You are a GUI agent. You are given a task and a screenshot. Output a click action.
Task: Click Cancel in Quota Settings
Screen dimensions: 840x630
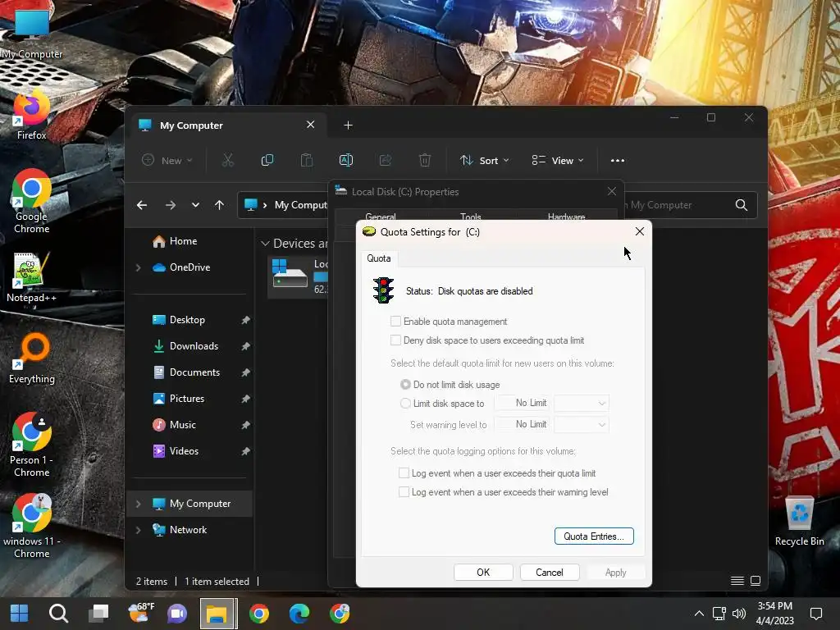pos(550,572)
